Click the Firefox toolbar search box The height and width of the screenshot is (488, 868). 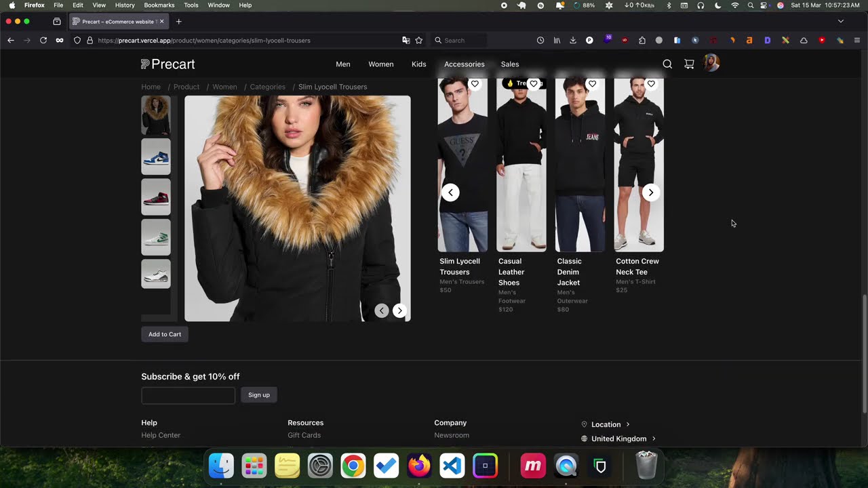(x=459, y=41)
